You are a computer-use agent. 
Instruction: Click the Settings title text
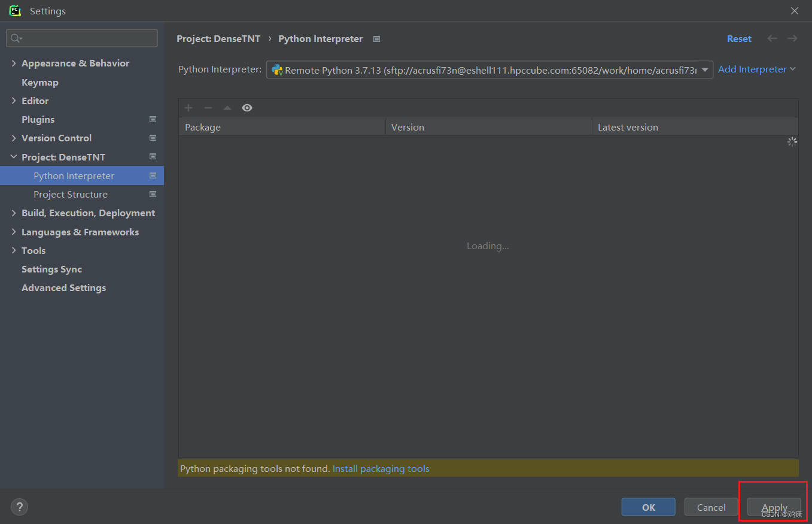[48, 11]
